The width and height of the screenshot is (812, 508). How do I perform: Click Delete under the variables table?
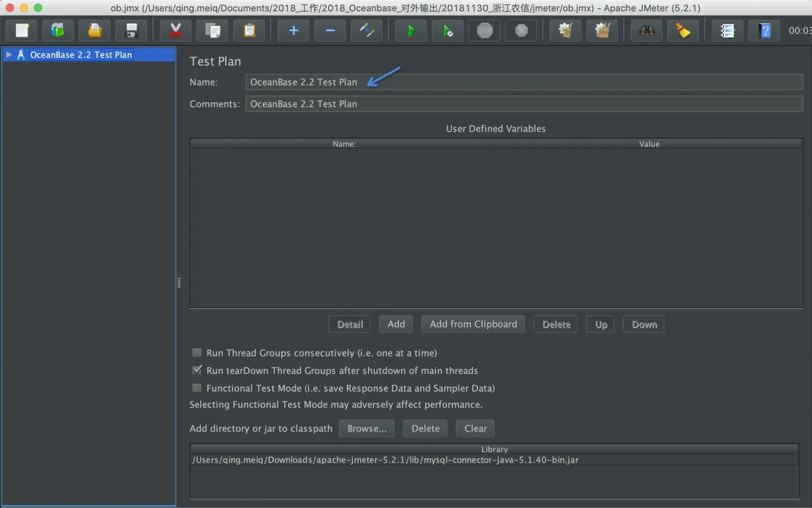[556, 324]
